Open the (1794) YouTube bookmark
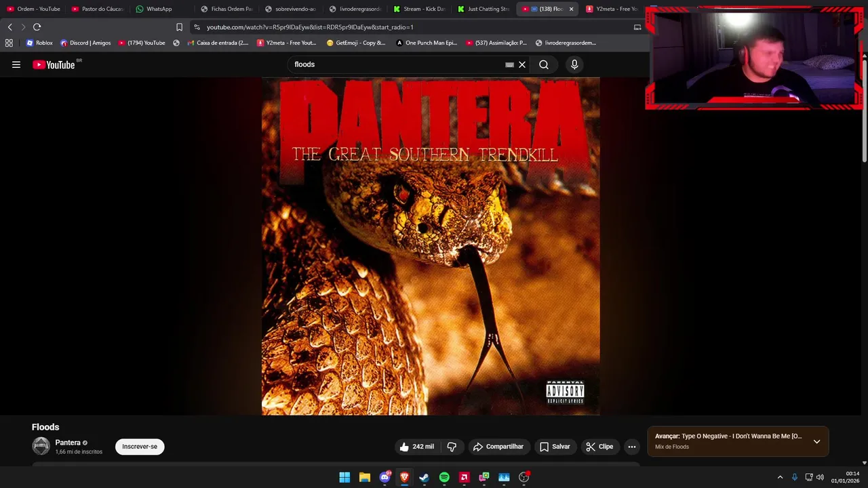 [142, 43]
